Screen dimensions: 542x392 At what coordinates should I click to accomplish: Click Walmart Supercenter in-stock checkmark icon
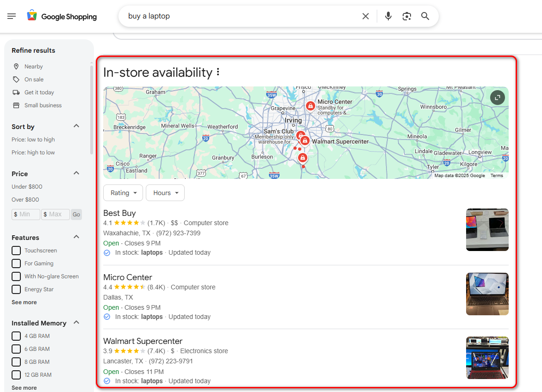pyautogui.click(x=107, y=381)
